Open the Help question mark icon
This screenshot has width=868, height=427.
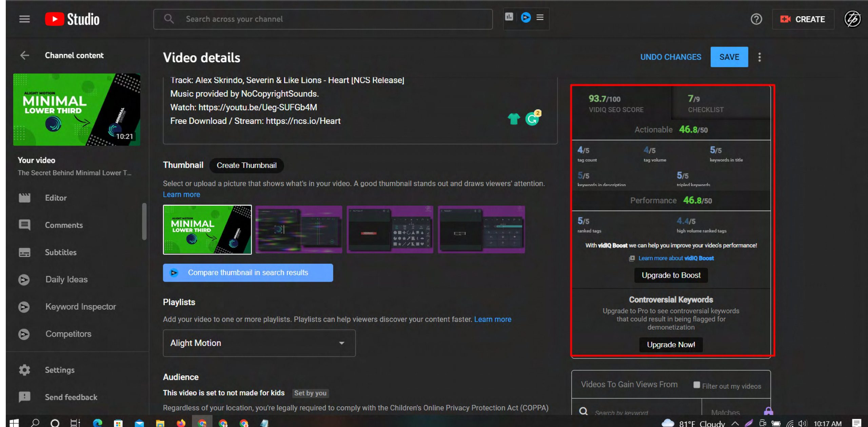pos(756,19)
